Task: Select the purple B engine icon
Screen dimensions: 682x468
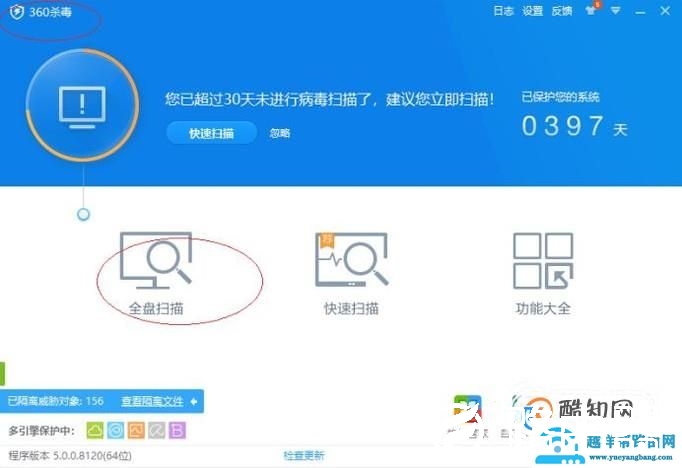Action: [177, 430]
